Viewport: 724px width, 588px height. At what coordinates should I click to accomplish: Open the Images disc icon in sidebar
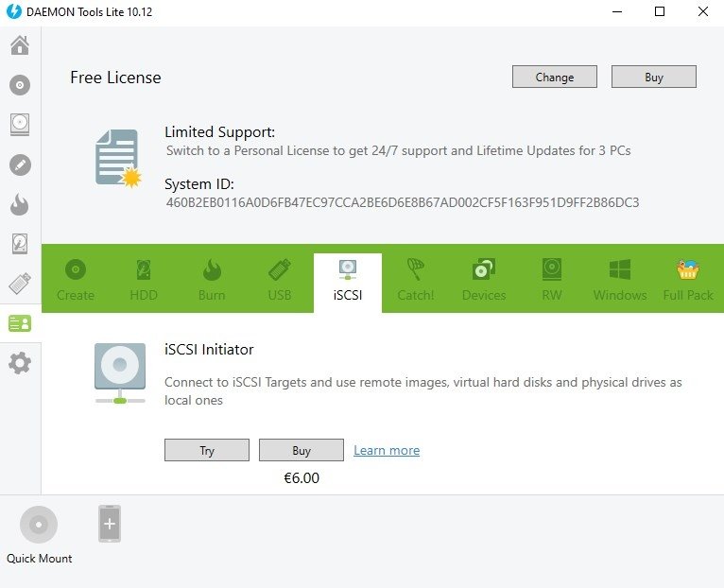(20, 85)
